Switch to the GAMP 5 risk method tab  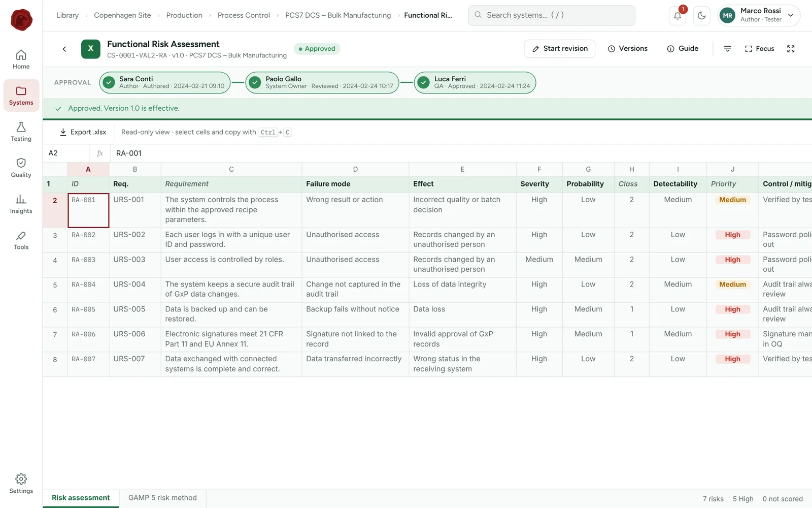[x=162, y=498]
